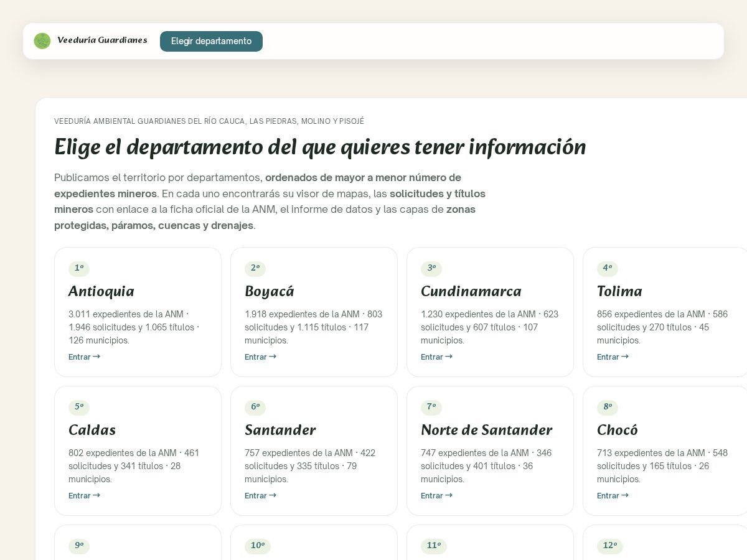Click the bold phrase "solicitudes y títulos mineros"
The width and height of the screenshot is (747, 560).
(x=270, y=201)
